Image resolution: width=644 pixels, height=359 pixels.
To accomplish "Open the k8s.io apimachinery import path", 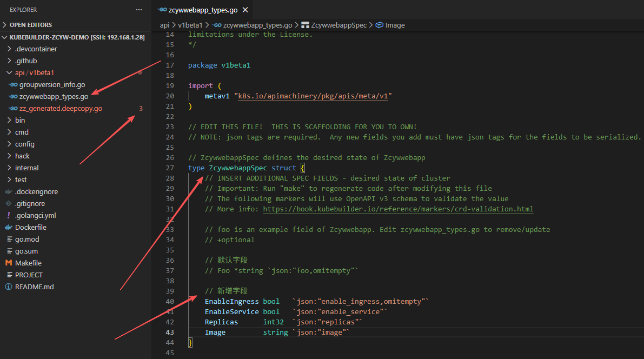I will pos(314,96).
